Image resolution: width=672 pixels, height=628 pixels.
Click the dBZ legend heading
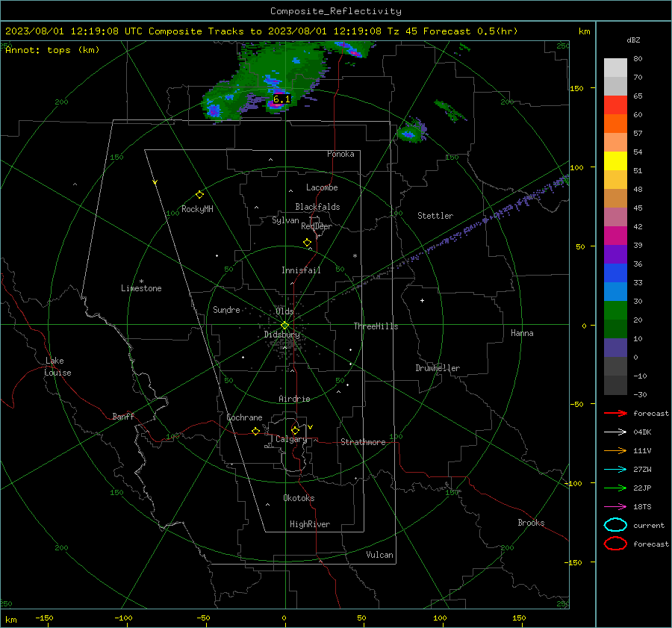[x=633, y=40]
